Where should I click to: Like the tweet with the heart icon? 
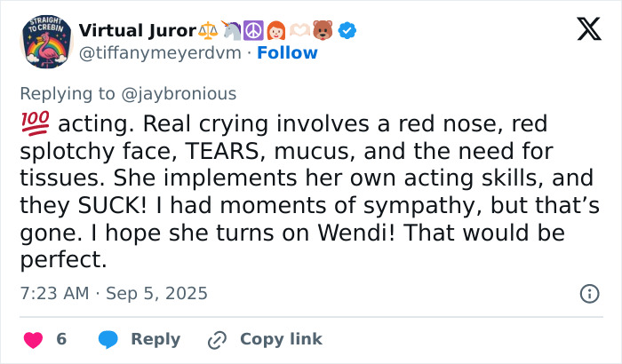pyautogui.click(x=33, y=339)
